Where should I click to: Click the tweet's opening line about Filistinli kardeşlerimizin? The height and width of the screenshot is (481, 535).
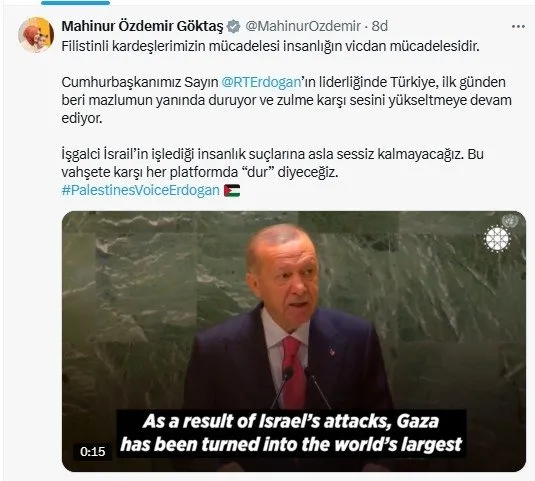[271, 46]
